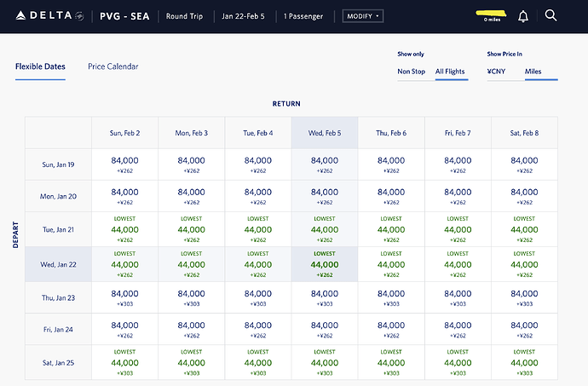Click the yellow miles balance badge
Image resolution: width=588 pixels, height=386 pixels.
tap(492, 16)
